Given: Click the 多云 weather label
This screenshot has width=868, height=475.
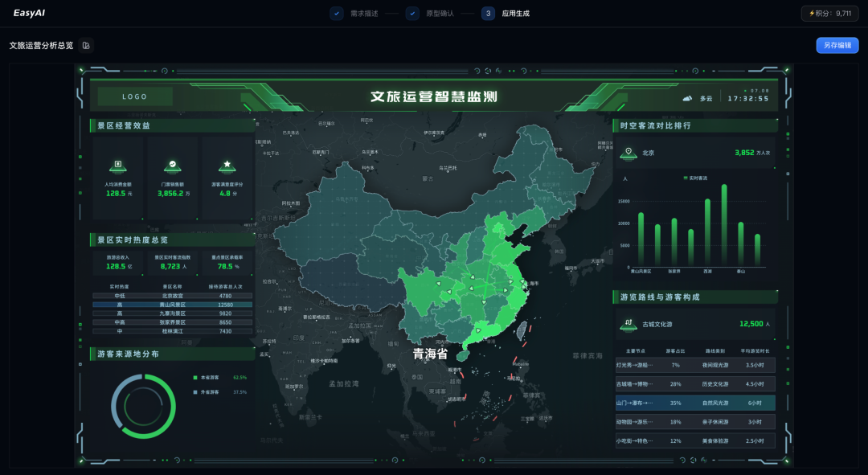Looking at the screenshot, I should point(706,99).
